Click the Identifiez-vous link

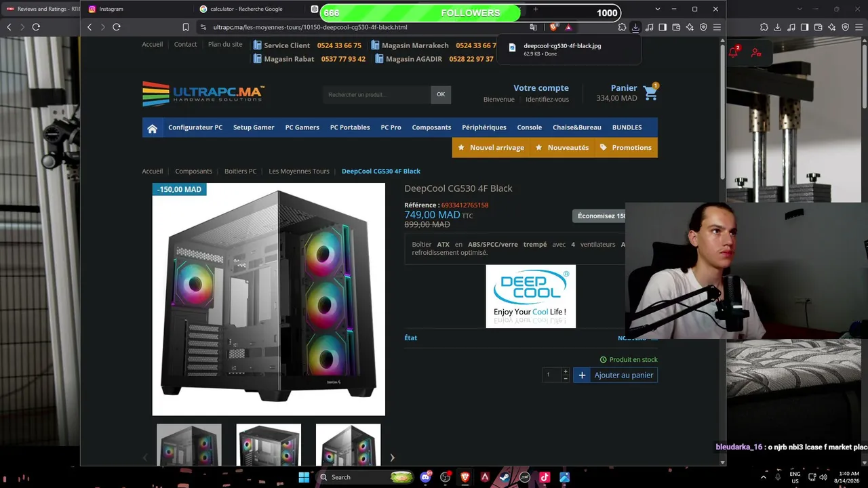[x=547, y=100]
